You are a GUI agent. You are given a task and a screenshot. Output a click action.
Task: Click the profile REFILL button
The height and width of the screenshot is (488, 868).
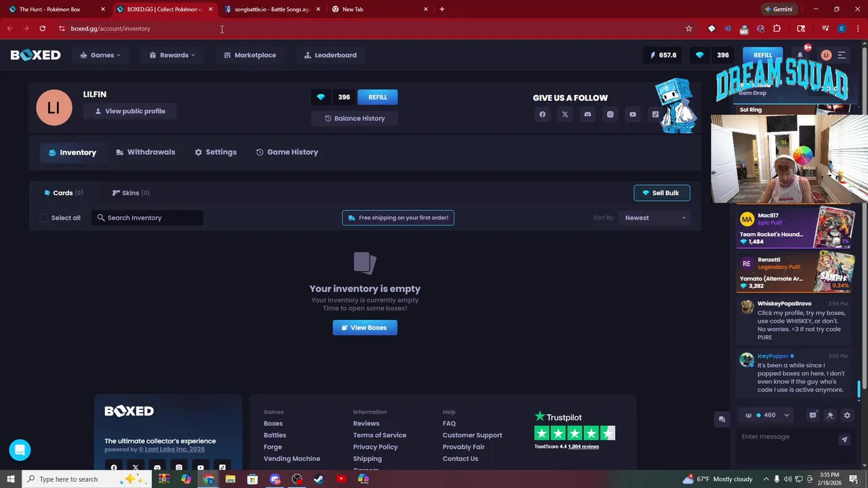coord(378,97)
